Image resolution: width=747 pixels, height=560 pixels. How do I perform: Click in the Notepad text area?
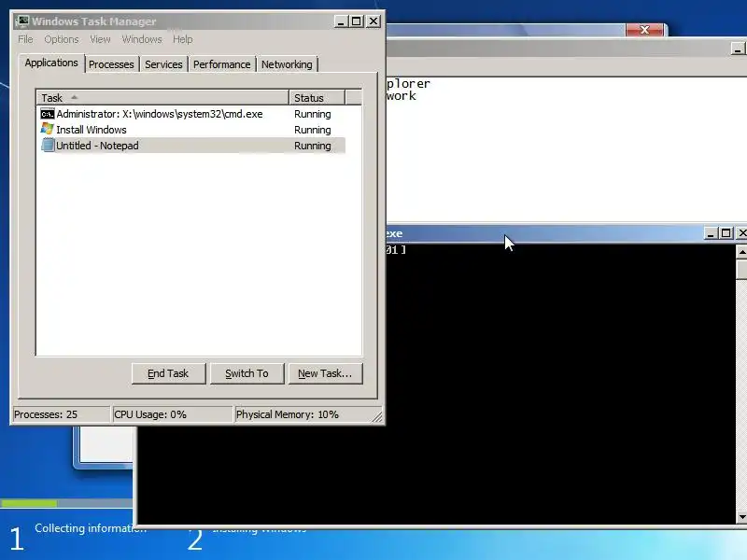(566, 150)
